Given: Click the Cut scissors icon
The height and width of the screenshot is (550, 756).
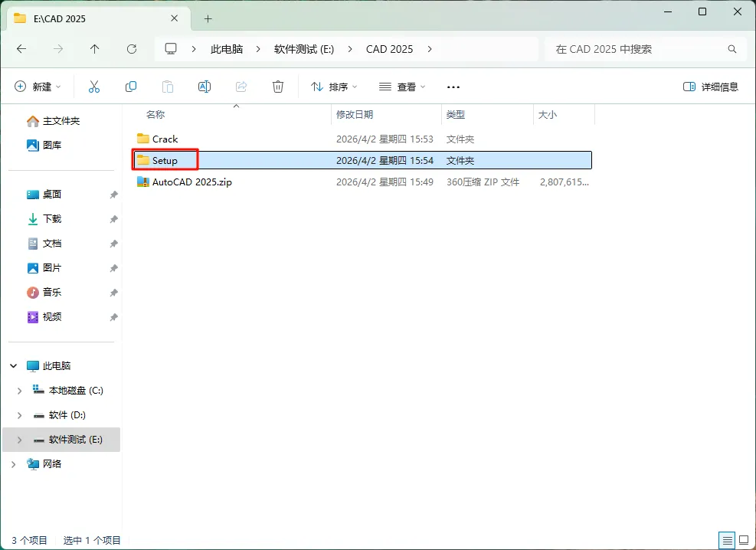Looking at the screenshot, I should [x=94, y=87].
